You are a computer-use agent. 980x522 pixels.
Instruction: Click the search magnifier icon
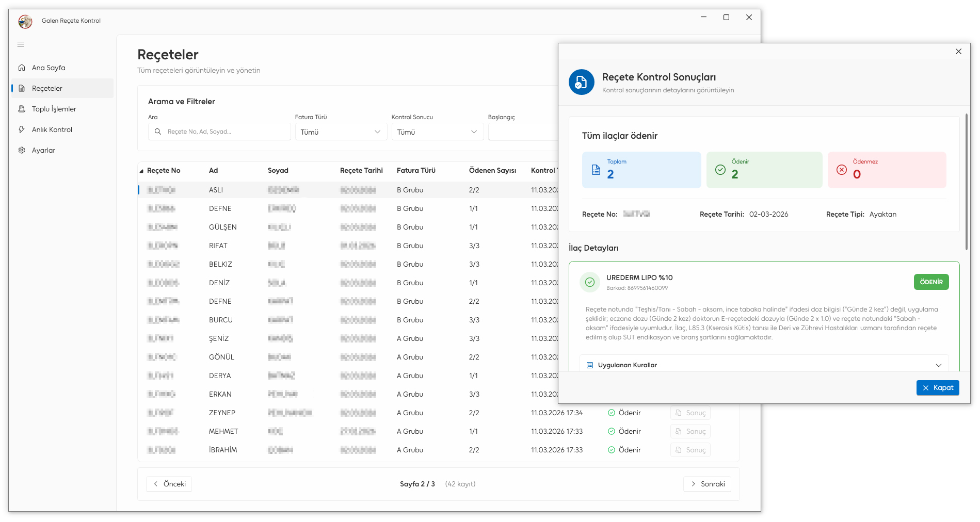[x=158, y=132]
